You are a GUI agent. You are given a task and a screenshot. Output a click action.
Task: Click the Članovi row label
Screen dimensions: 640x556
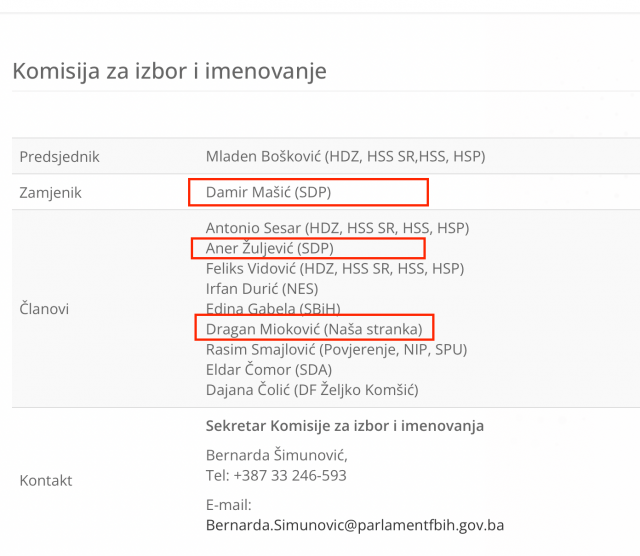coord(44,309)
